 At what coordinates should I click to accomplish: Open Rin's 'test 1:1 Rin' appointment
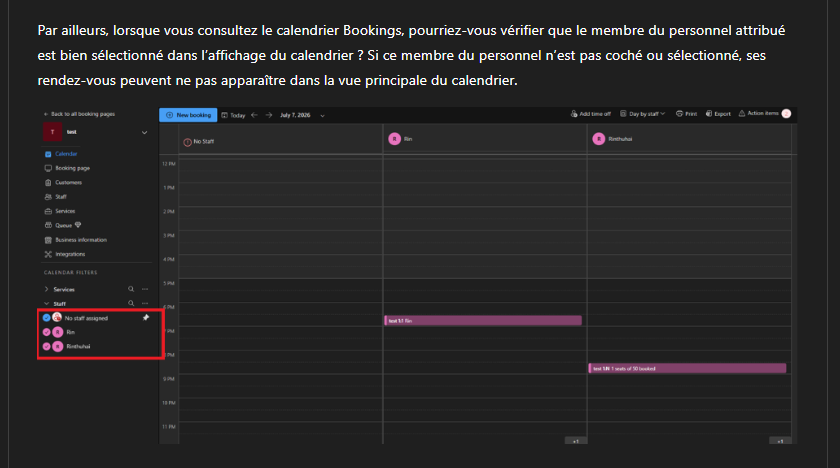(x=483, y=321)
